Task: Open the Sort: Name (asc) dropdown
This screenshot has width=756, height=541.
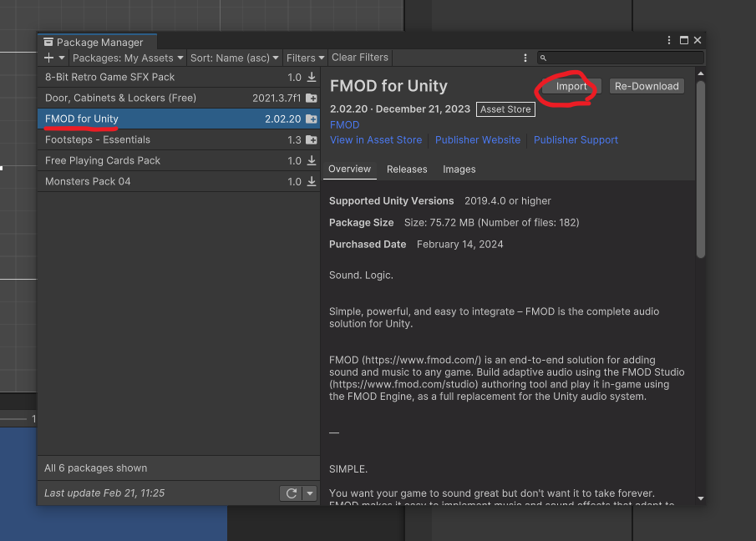Action: [x=235, y=58]
